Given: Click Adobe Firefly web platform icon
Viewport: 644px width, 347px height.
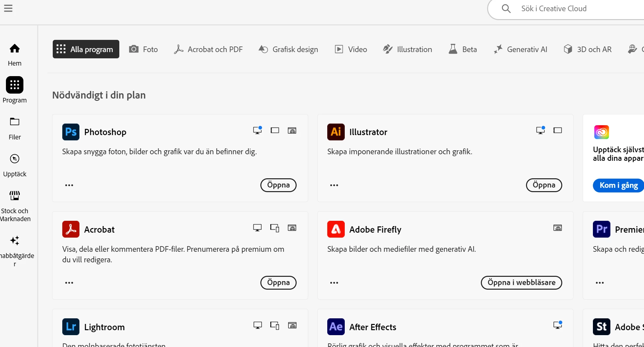Looking at the screenshot, I should (558, 228).
